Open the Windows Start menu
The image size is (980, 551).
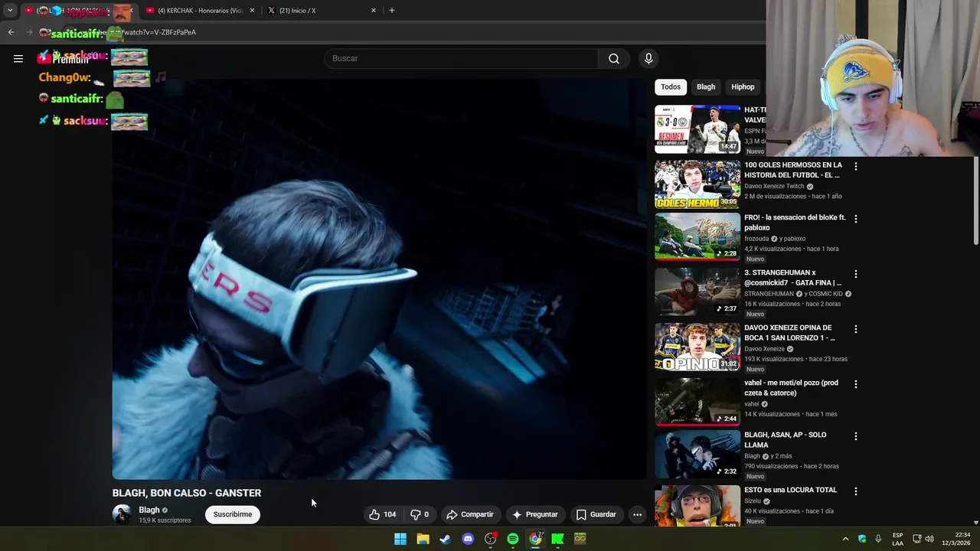[x=400, y=539]
